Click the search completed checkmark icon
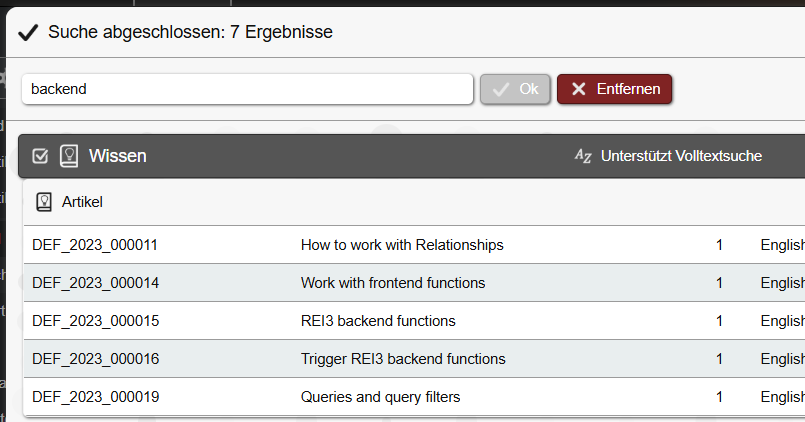The width and height of the screenshot is (805, 422). [28, 32]
